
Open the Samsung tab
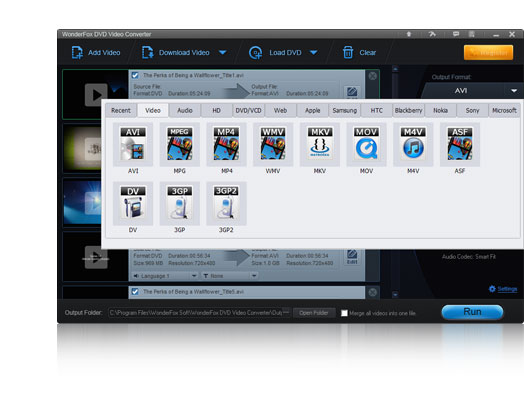coord(345,111)
